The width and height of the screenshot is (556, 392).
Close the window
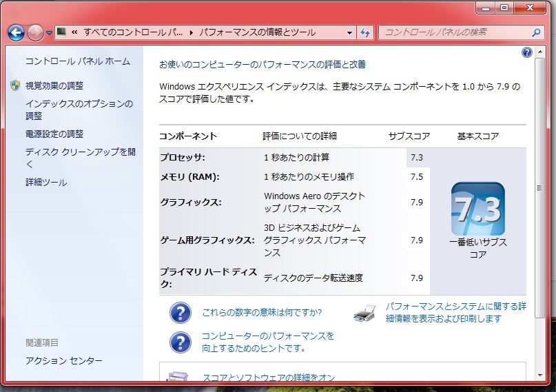click(x=530, y=8)
